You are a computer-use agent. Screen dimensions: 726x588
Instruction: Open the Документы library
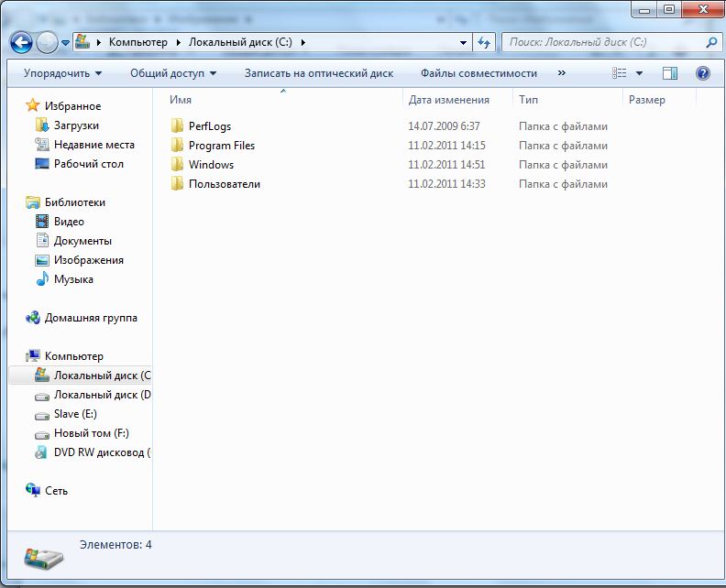(x=82, y=241)
